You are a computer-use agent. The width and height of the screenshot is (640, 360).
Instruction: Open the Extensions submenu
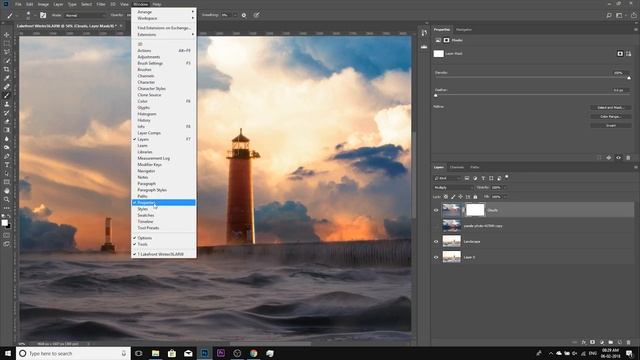click(x=164, y=35)
